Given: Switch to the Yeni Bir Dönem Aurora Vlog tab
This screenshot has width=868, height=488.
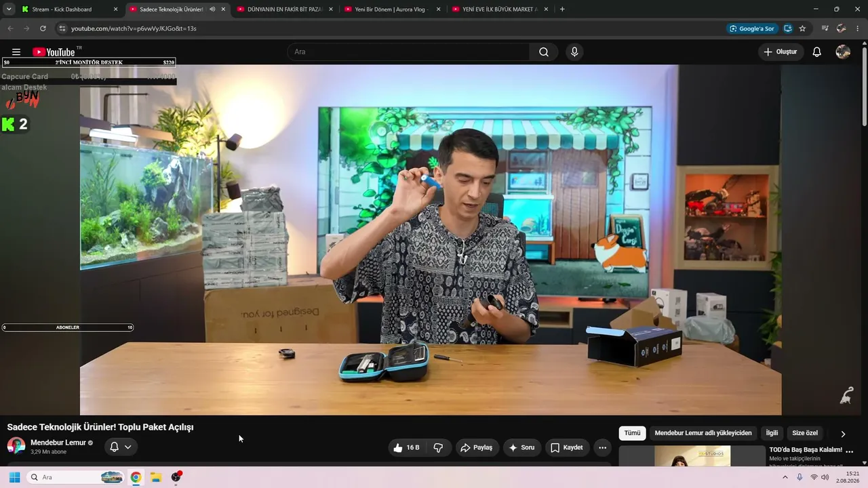Looking at the screenshot, I should (x=393, y=9).
